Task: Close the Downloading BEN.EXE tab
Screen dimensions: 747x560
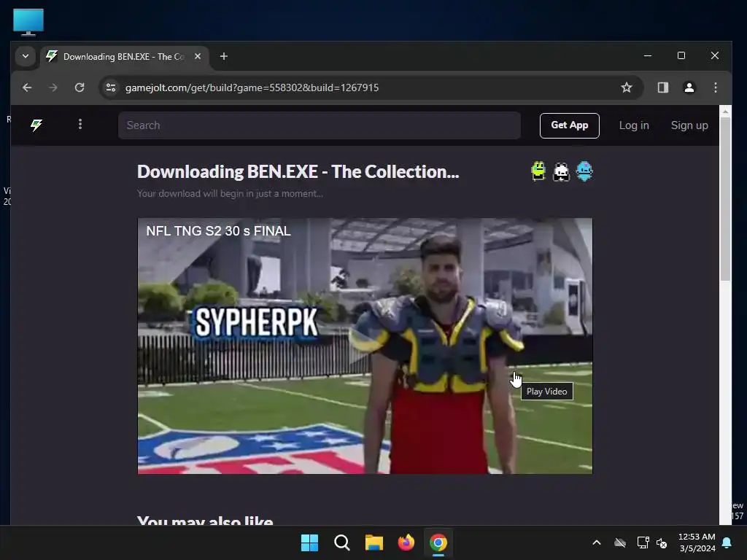Action: click(x=197, y=56)
